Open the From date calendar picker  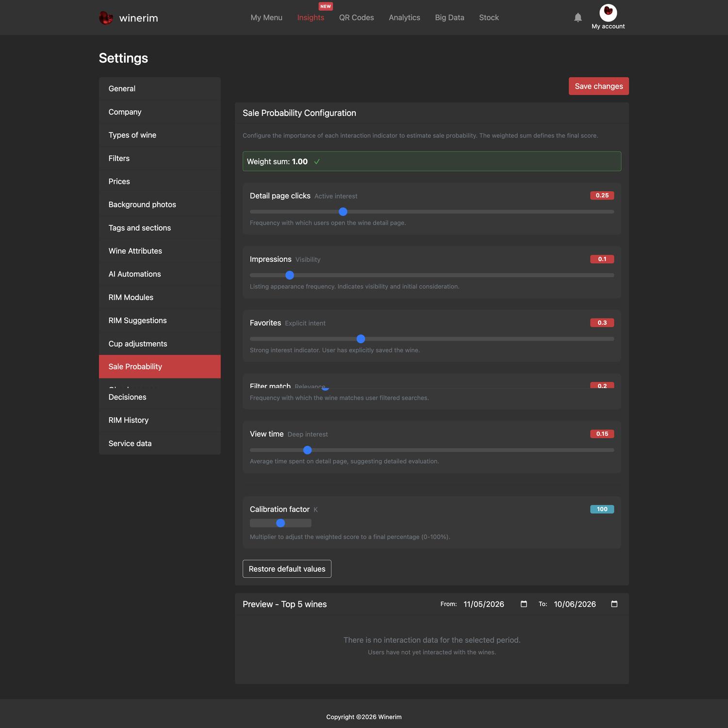tap(524, 604)
